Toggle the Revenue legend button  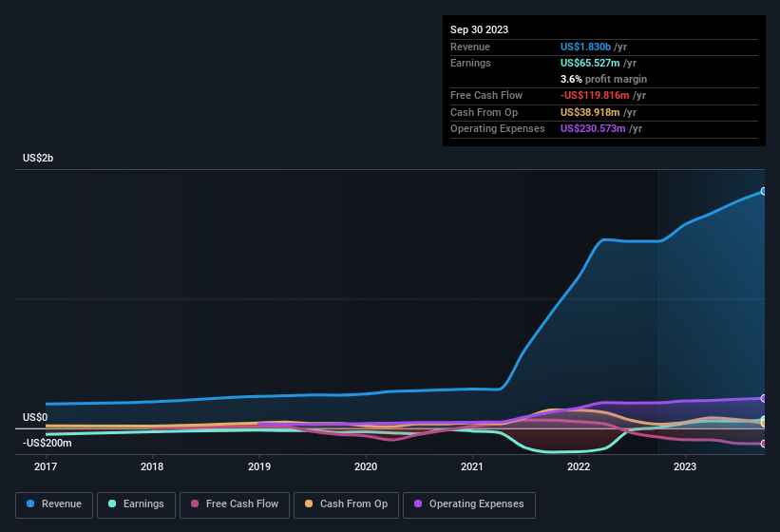pos(54,504)
